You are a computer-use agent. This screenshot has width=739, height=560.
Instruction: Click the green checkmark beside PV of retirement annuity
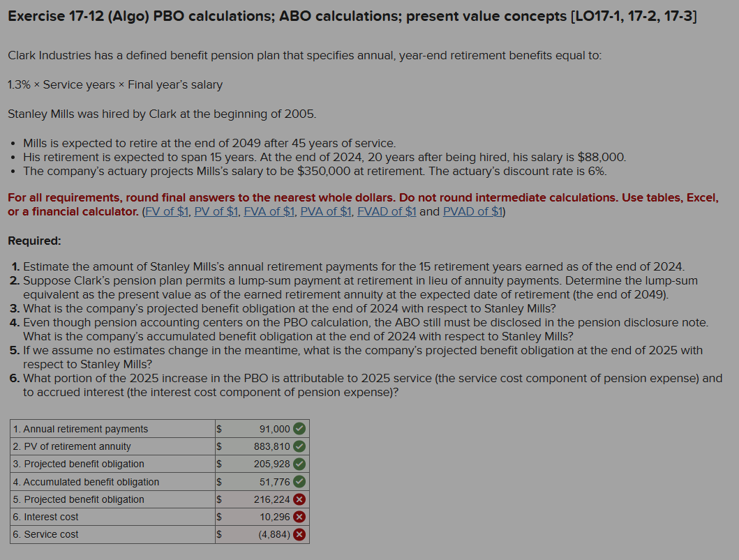[299, 446]
